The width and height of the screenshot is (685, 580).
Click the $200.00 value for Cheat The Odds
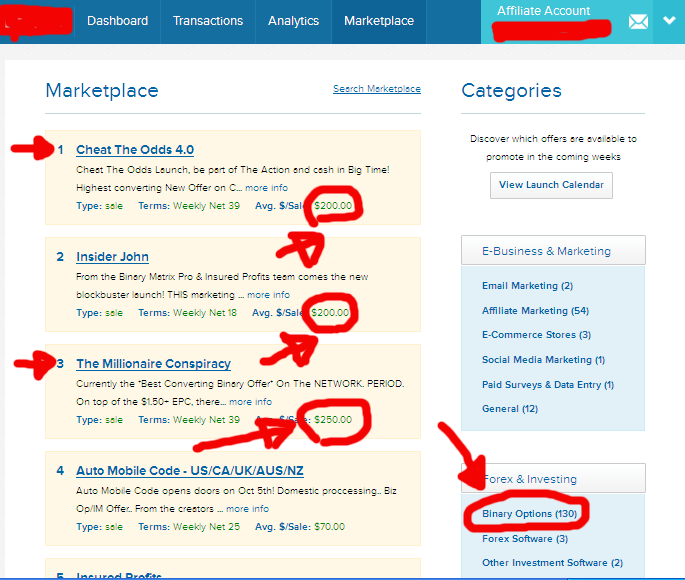tap(333, 206)
